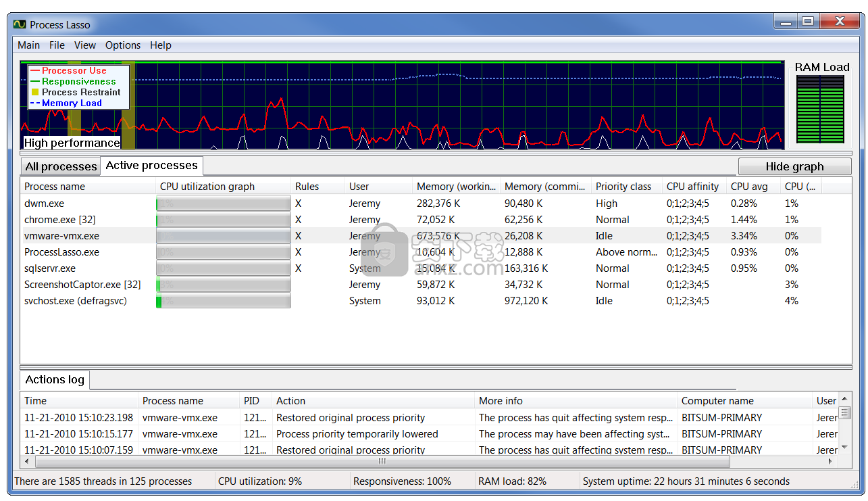Select the chrome.exe [32] process

[420, 220]
